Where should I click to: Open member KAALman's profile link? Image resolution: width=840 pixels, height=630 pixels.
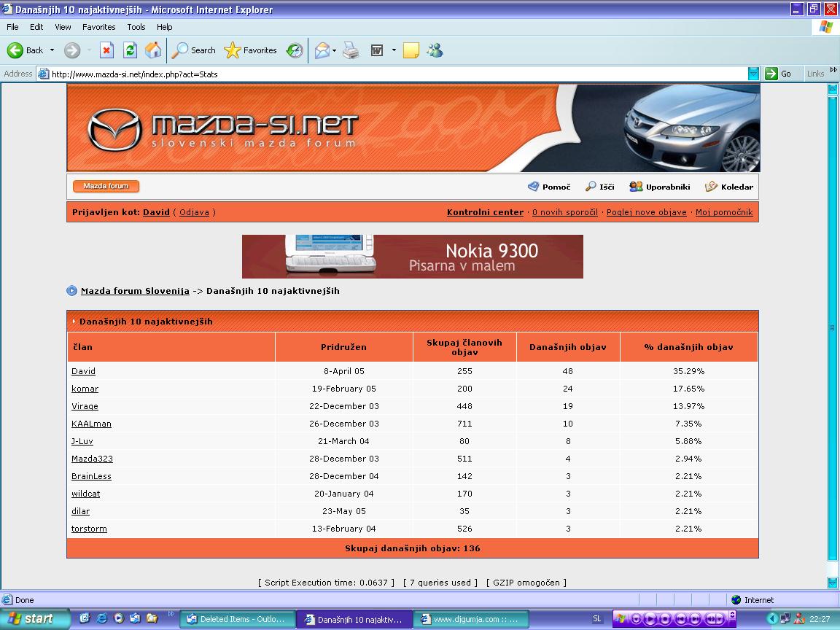point(91,424)
